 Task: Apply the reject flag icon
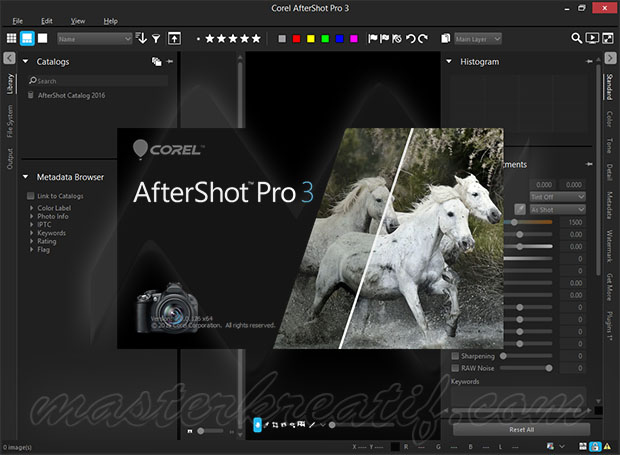(x=384, y=38)
